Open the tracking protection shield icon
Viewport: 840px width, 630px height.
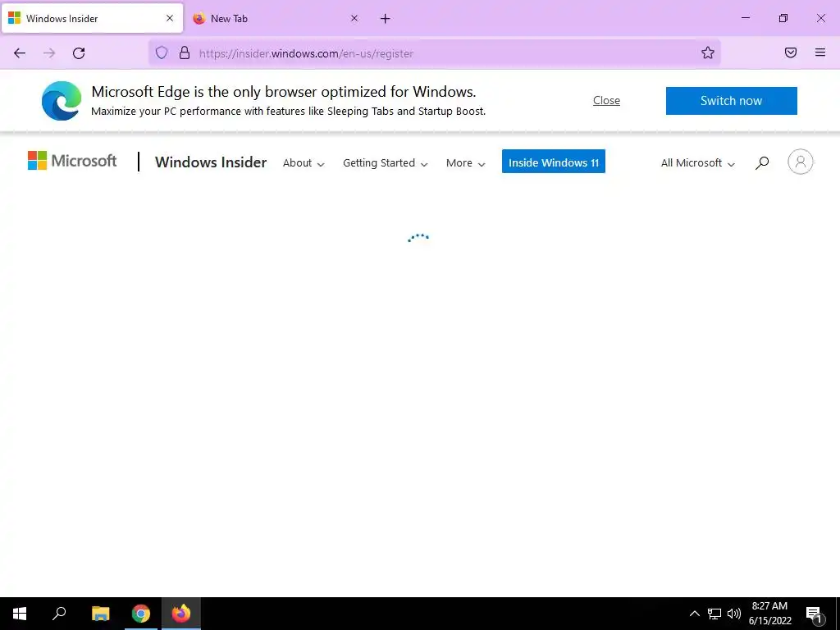click(162, 52)
